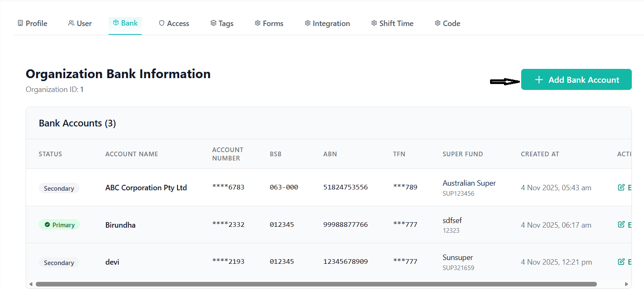Click the plus icon in Add Bank Account
The image size is (644, 289).
tap(539, 80)
